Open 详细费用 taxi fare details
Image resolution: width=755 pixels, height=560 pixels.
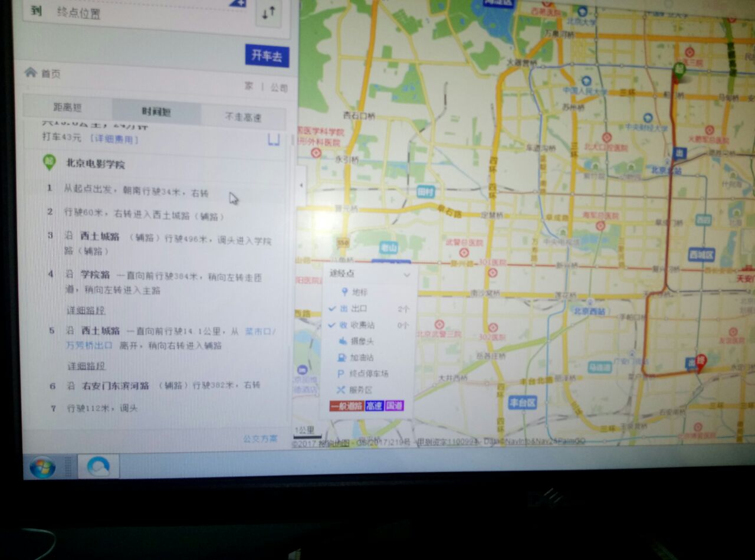coord(114,139)
